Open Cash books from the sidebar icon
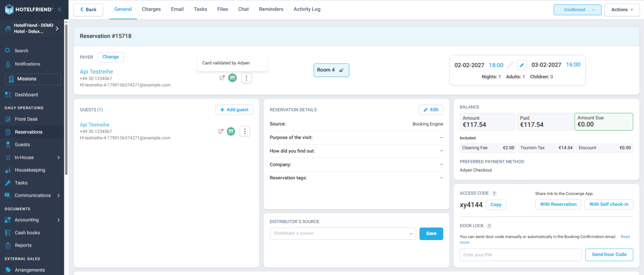This screenshot has width=644, height=275. pos(8,233)
